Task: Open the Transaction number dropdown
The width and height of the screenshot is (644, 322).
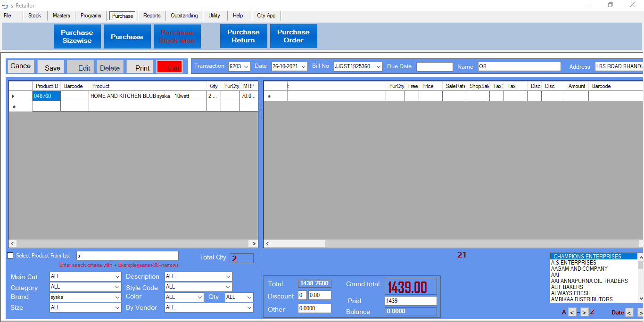Action: coord(246,66)
